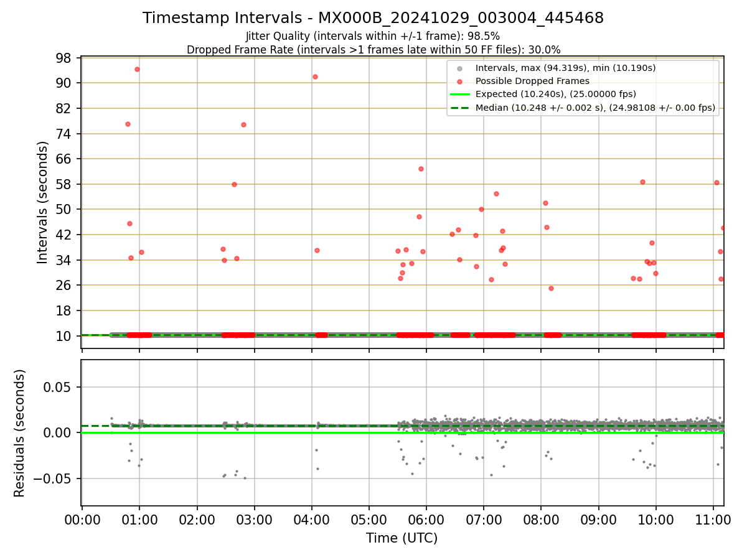The height and width of the screenshot is (560, 747).
Task: Click the highest red dropped-frame point near 94 seconds
Action: click(137, 69)
